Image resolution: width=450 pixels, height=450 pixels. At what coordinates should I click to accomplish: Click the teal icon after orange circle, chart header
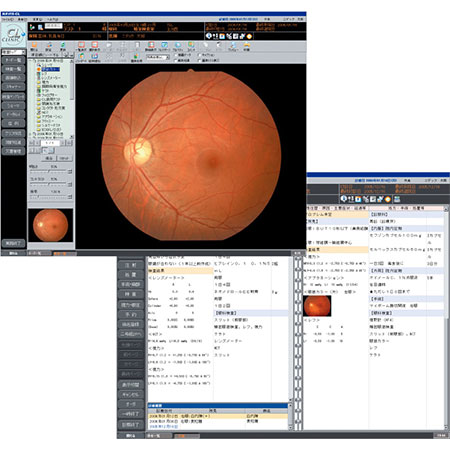point(397,199)
